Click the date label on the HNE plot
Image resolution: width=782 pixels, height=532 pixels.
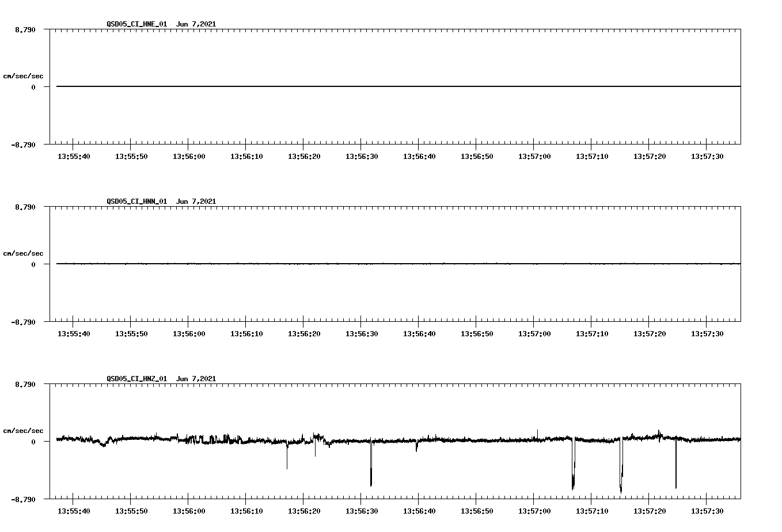[x=196, y=24]
